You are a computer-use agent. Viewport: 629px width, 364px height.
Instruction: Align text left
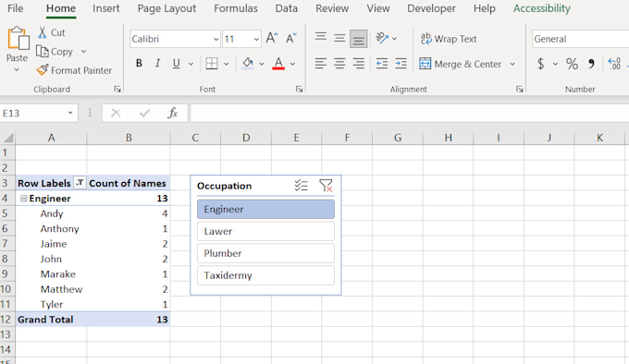click(x=321, y=63)
